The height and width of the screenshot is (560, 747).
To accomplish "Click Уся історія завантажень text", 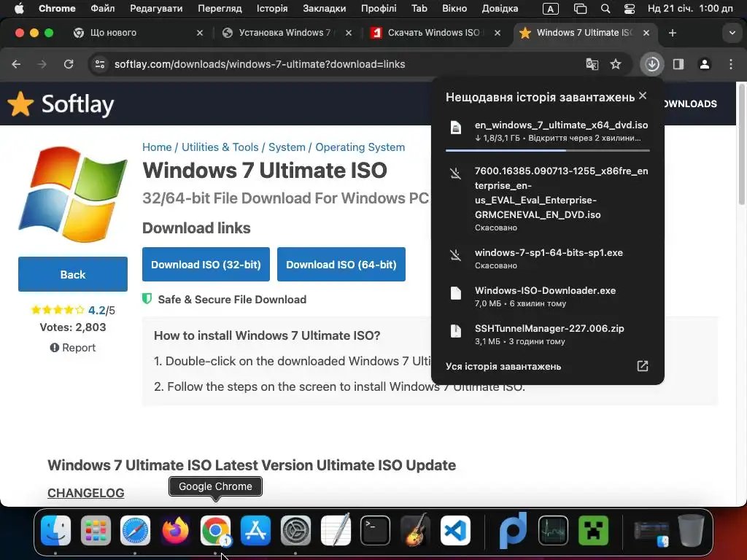I will [503, 366].
